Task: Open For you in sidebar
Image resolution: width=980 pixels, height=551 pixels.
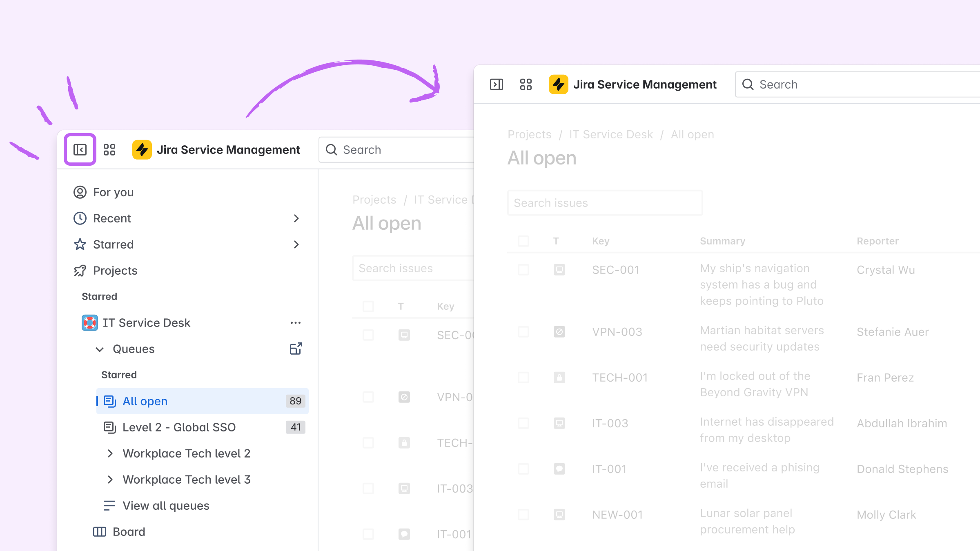Action: [x=187, y=192]
